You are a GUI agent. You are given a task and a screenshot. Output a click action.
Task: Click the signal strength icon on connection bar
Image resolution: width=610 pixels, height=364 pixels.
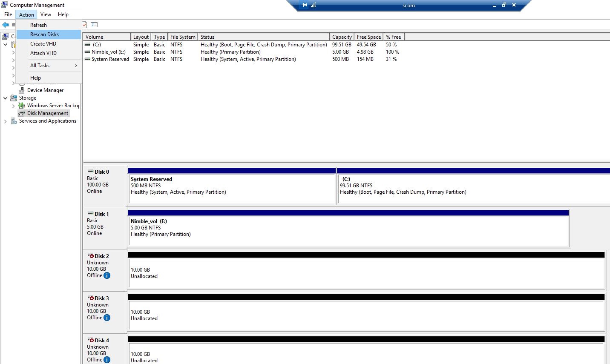pyautogui.click(x=313, y=5)
